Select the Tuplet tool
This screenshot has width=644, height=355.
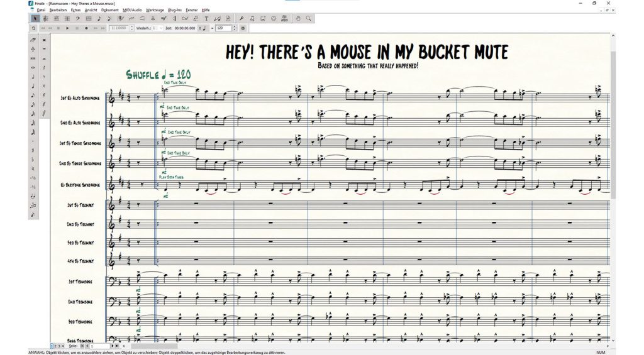pyautogui.click(x=131, y=18)
